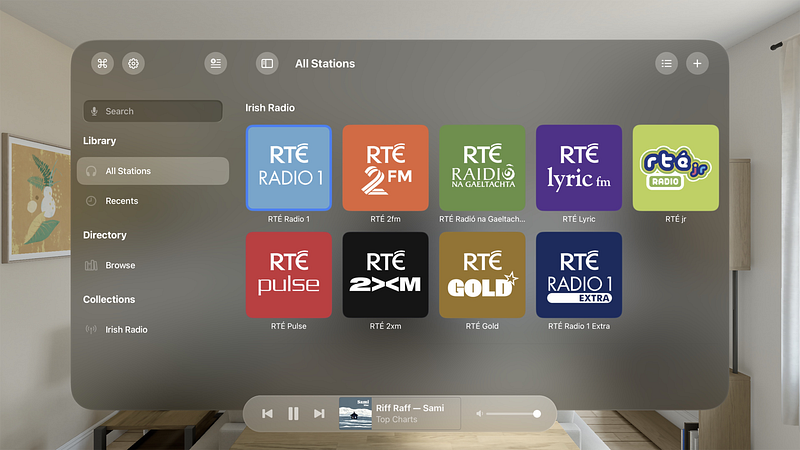Play the RTÉ Lyric fm tile
Image resolution: width=800 pixels, height=450 pixels.
click(x=579, y=168)
